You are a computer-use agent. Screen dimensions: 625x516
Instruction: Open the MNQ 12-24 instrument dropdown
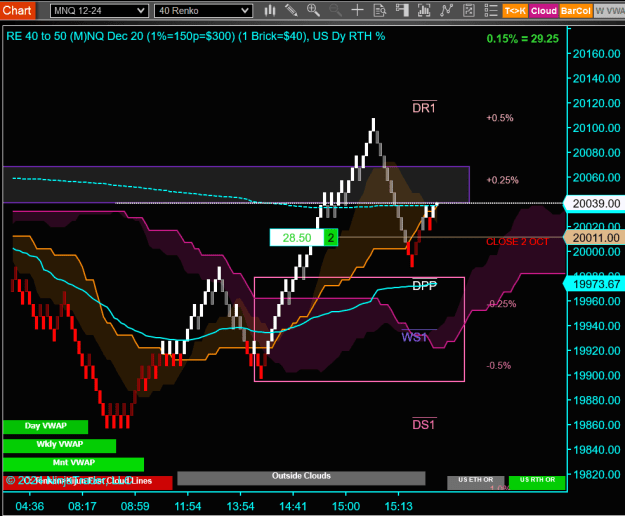(99, 11)
